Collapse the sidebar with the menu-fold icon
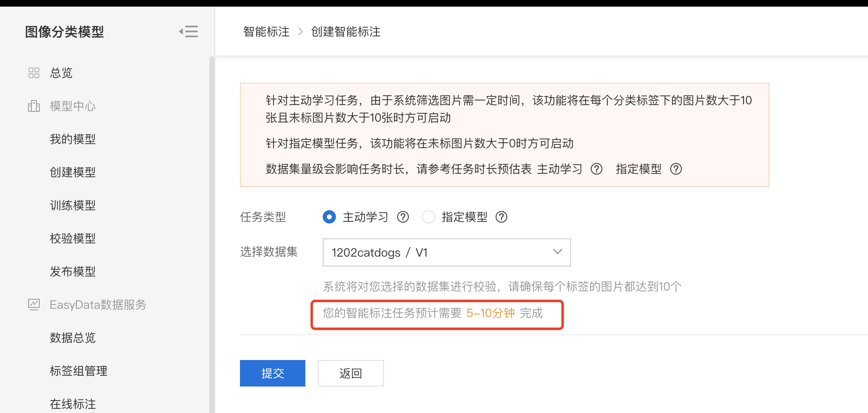This screenshot has width=868, height=413. pos(188,31)
